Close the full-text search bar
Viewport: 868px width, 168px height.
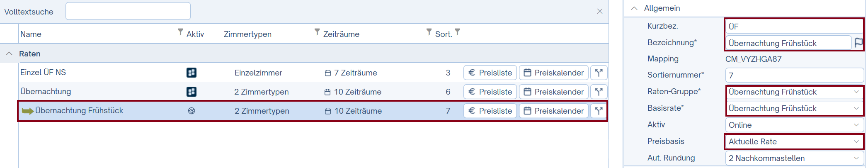599,11
